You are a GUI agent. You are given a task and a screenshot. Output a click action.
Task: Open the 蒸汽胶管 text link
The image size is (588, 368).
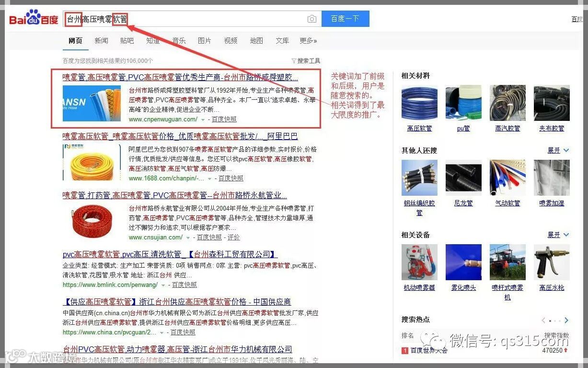click(507, 128)
